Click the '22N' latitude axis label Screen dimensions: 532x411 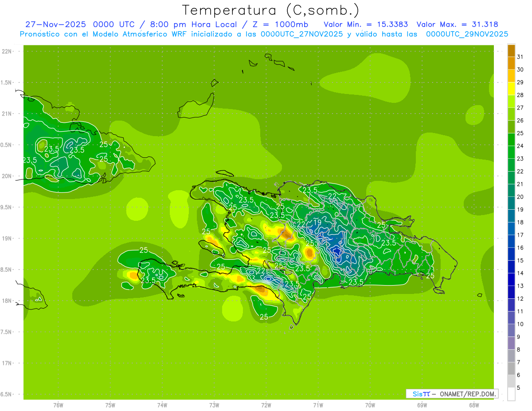(x=7, y=51)
